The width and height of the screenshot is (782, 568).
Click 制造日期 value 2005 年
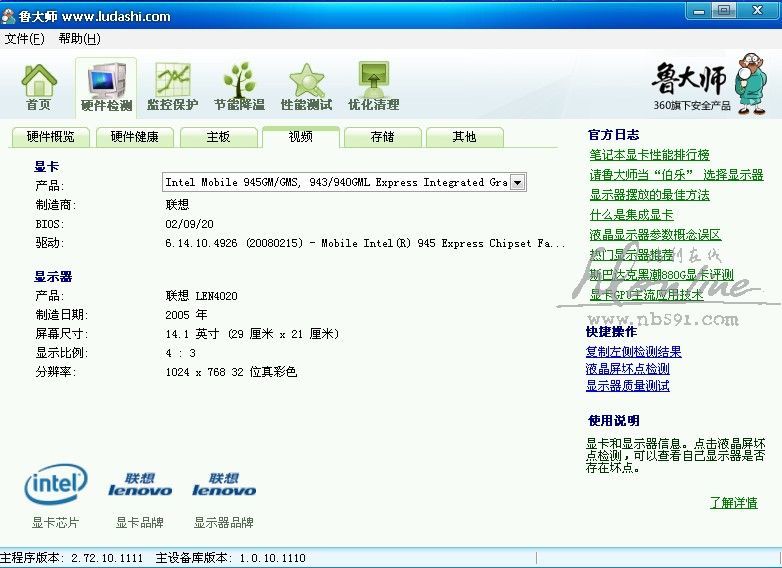coord(187,315)
